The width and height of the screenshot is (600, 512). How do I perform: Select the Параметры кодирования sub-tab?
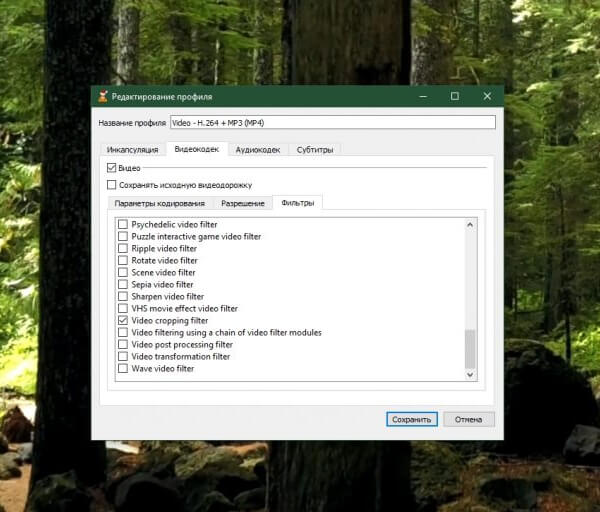point(159,204)
